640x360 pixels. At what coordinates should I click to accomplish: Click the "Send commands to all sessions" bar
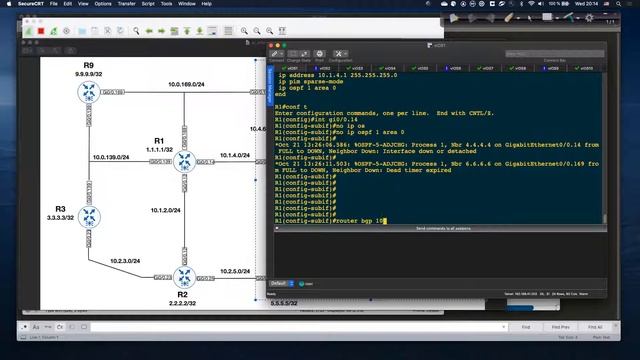coord(443,229)
